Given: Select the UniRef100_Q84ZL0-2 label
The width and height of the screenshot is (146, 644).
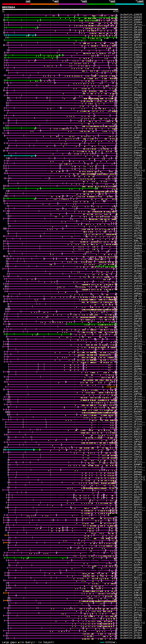Looking at the screenshot, I should tap(132, 623).
